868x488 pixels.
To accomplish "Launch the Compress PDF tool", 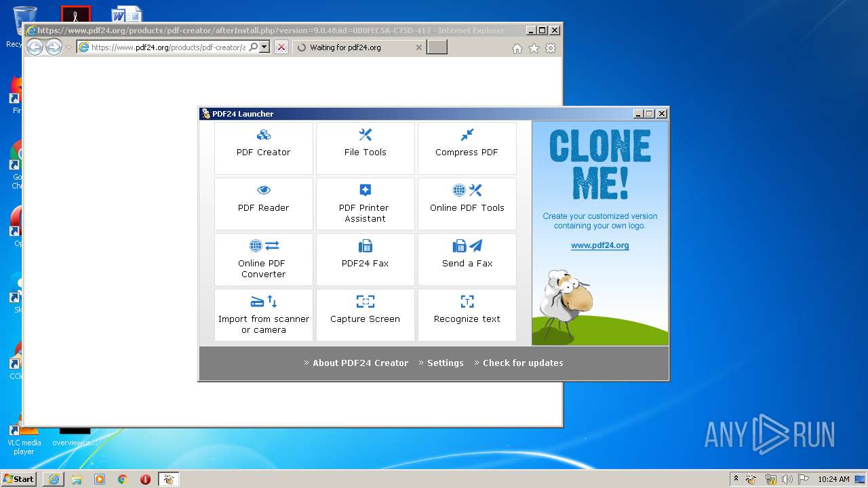I will tap(467, 148).
